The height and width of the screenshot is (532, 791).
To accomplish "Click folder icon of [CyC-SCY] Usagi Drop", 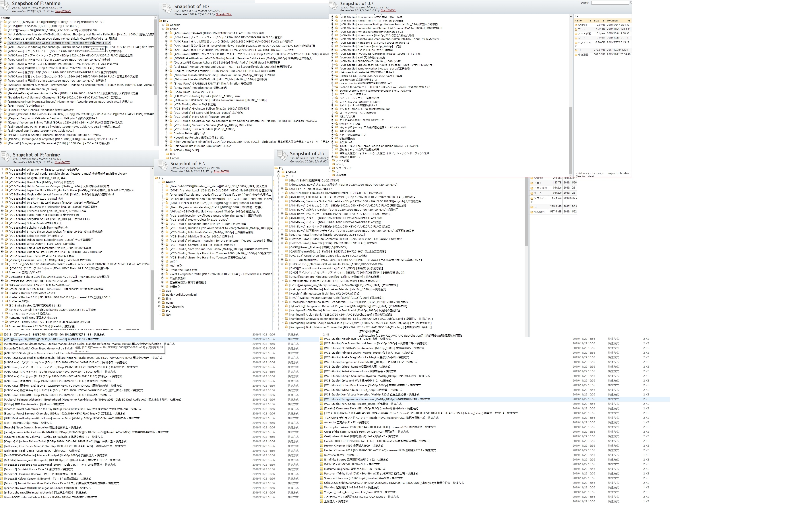I will click(x=287, y=255).
